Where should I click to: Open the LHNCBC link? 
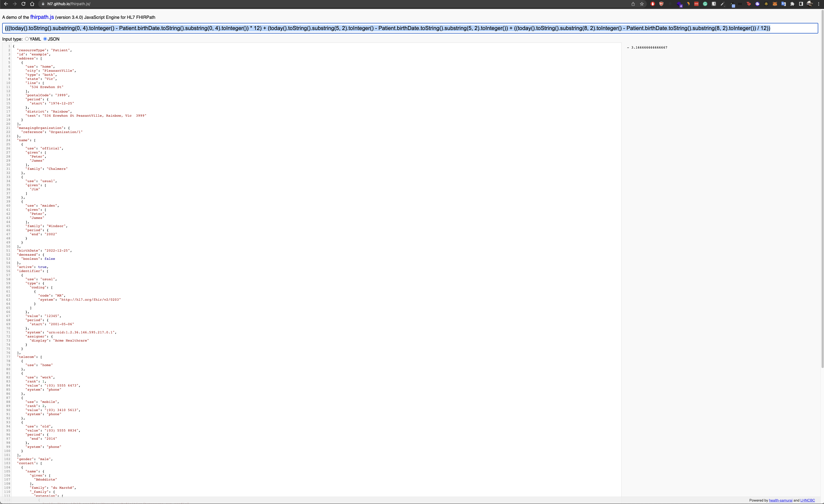point(807,500)
